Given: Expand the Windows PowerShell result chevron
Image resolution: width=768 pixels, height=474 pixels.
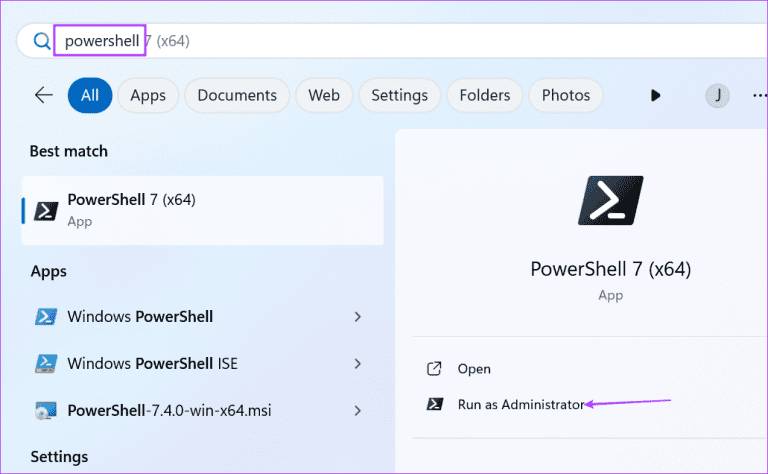Looking at the screenshot, I should (357, 317).
